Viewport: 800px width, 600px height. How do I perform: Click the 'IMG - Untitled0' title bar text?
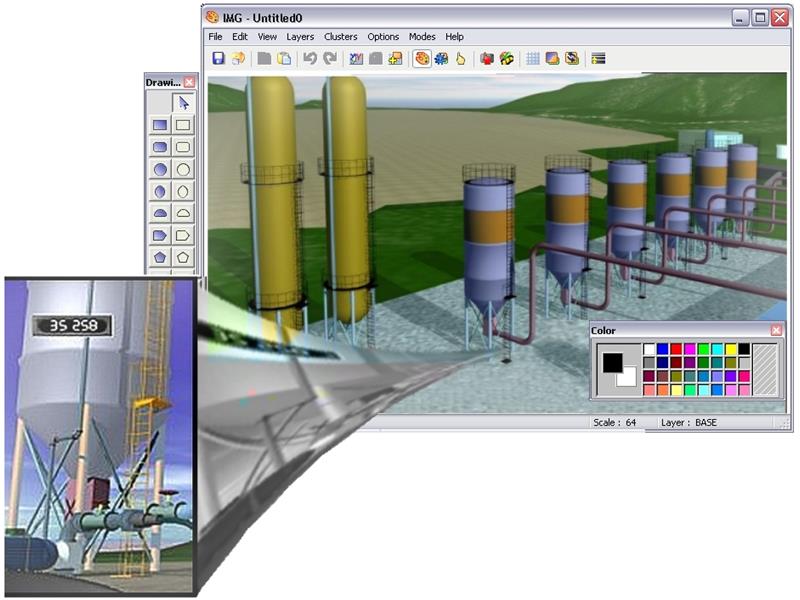[262, 18]
